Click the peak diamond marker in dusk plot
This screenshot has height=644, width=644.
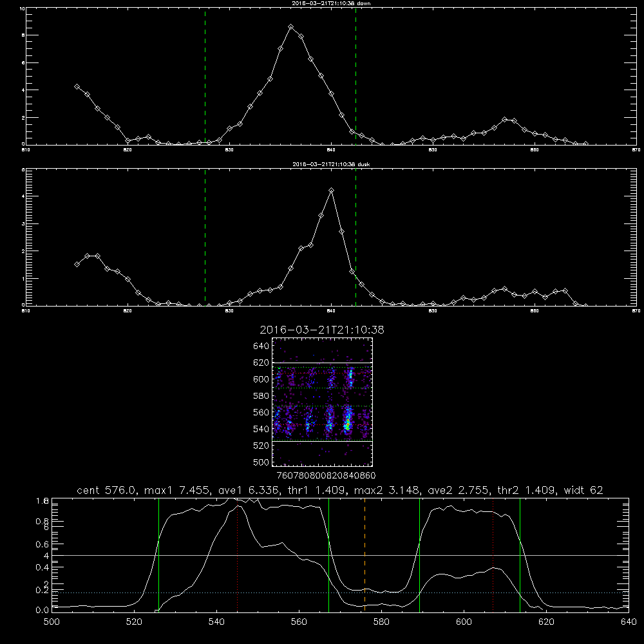[332, 190]
